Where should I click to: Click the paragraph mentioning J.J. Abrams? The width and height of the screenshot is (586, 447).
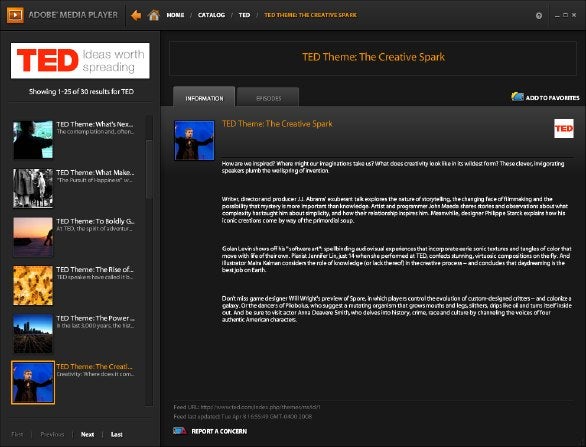(395, 210)
